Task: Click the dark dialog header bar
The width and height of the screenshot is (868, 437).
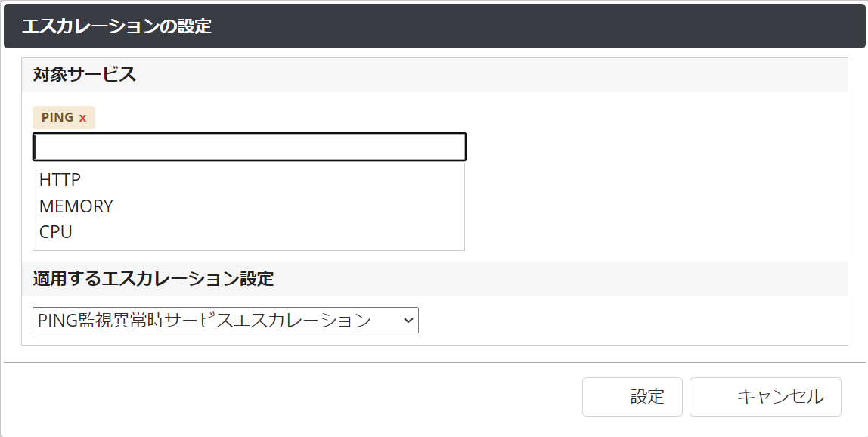Action: pyautogui.click(x=529, y=26)
